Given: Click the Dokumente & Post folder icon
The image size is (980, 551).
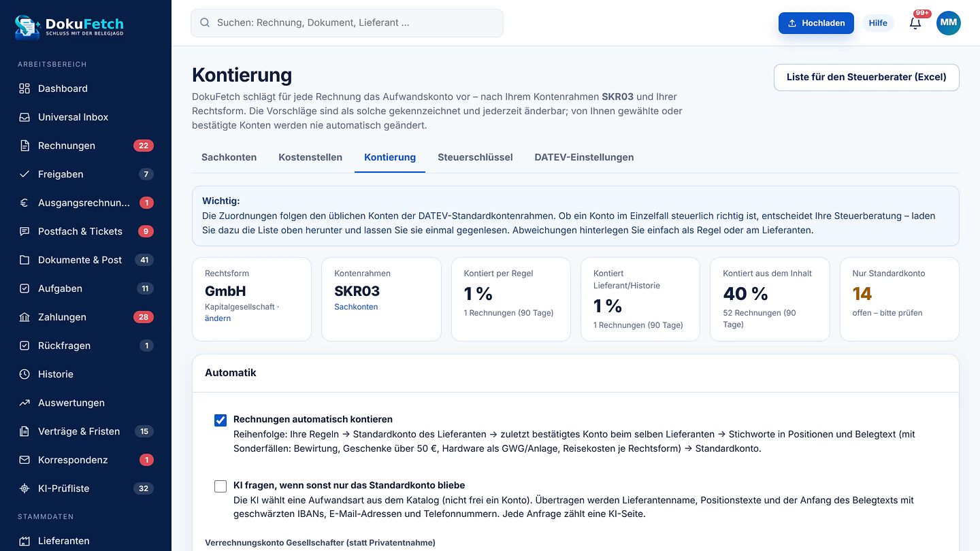Looking at the screenshot, I should [24, 260].
